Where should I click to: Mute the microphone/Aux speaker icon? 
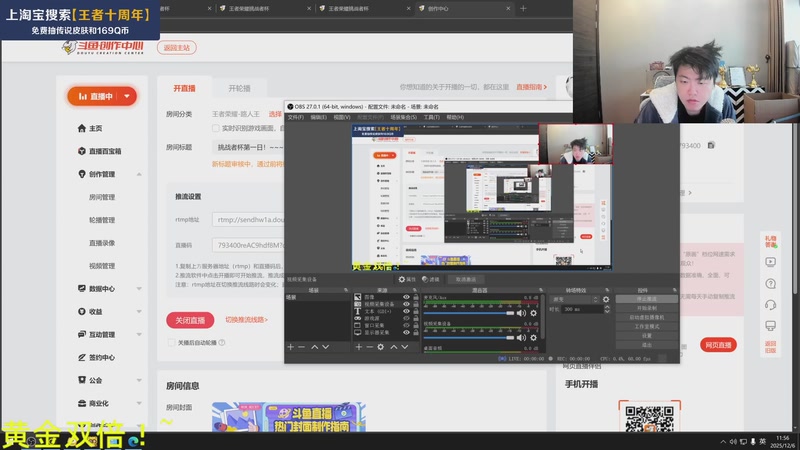tap(521, 313)
